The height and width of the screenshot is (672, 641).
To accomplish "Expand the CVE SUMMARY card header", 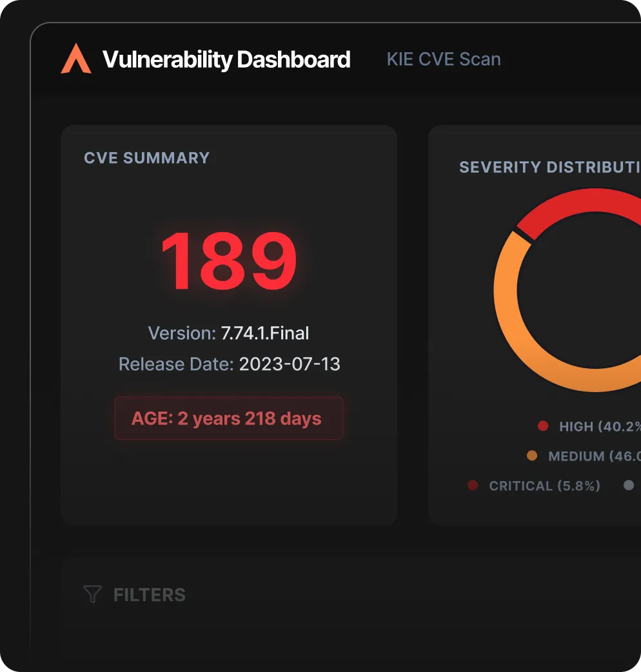I will pyautogui.click(x=147, y=157).
